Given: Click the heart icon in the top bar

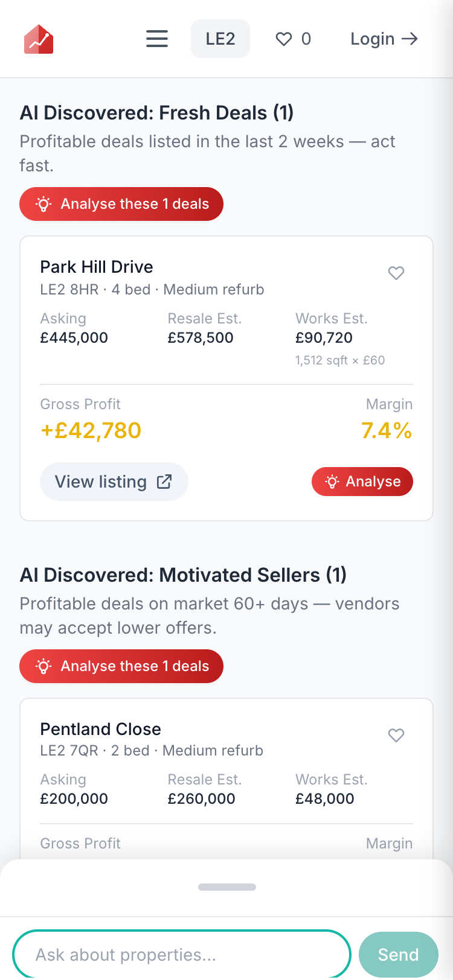Looking at the screenshot, I should pos(284,38).
